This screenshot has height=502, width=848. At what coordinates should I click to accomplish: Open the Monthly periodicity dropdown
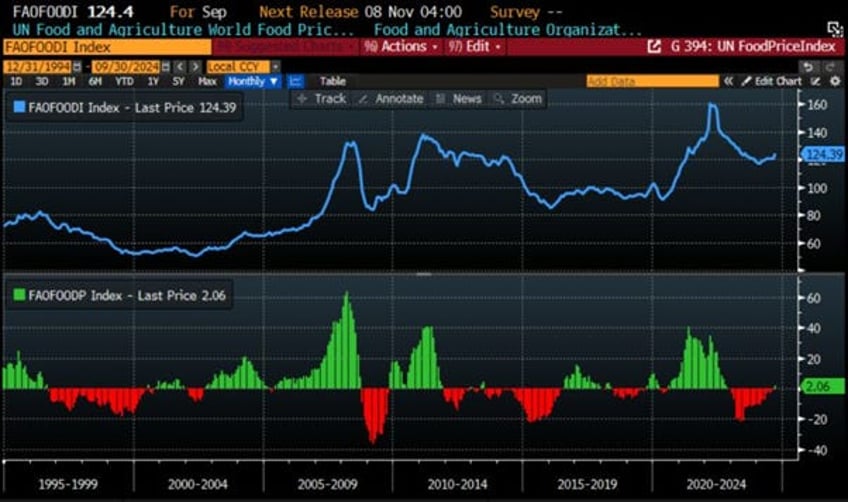tap(253, 82)
